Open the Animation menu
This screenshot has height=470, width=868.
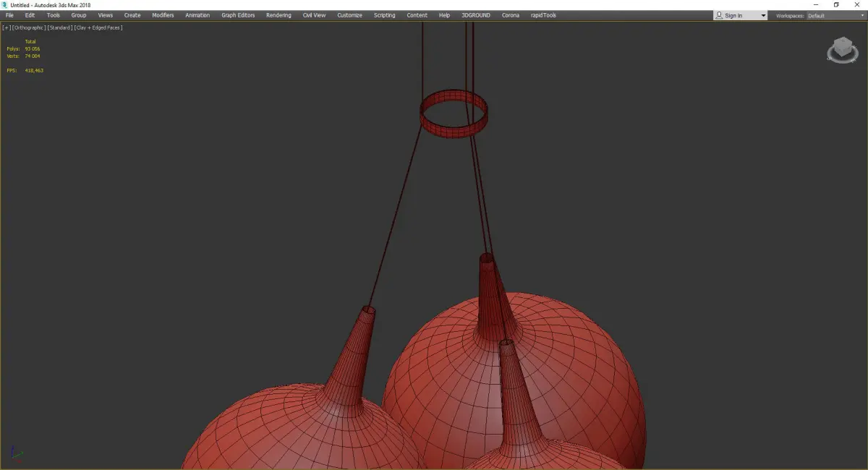197,15
